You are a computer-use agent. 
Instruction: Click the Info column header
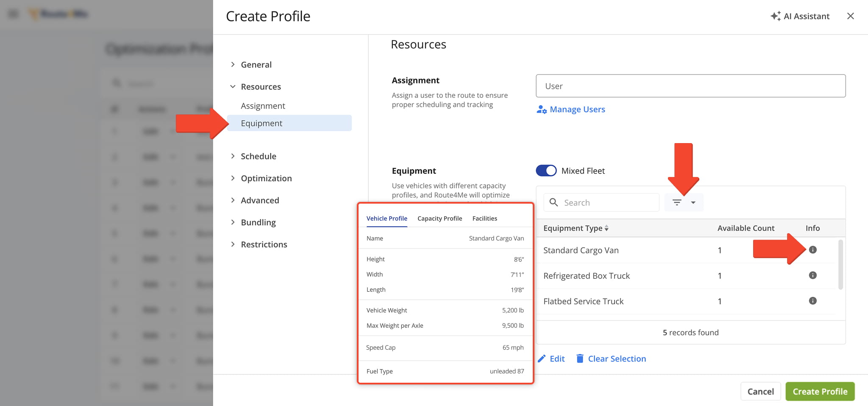coord(812,228)
